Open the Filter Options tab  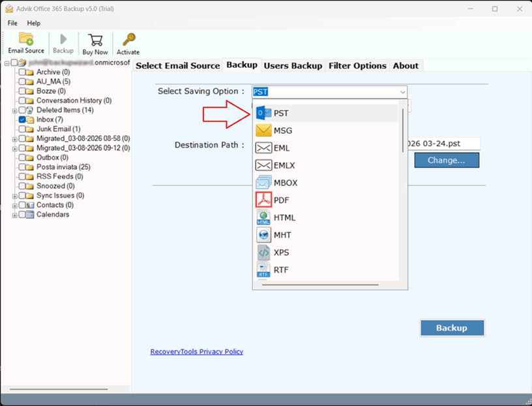(358, 65)
